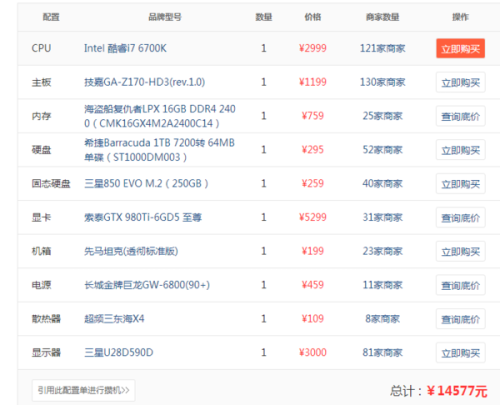
Task: Click the 机箱 category label
Action: pos(41,251)
